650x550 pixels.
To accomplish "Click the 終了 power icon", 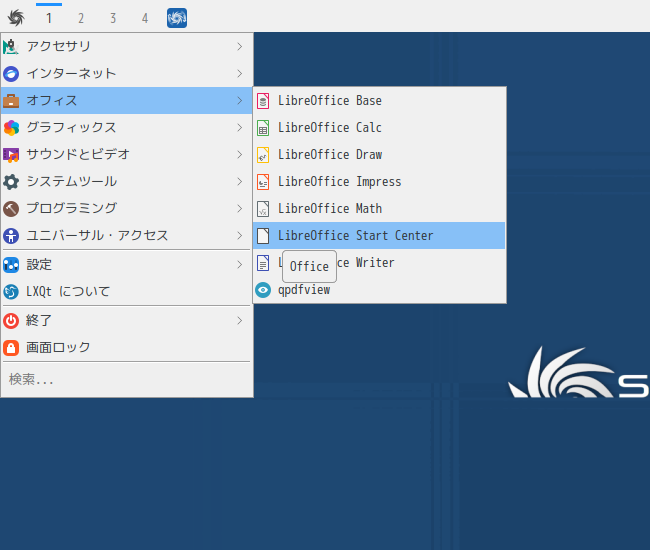I will 11,320.
